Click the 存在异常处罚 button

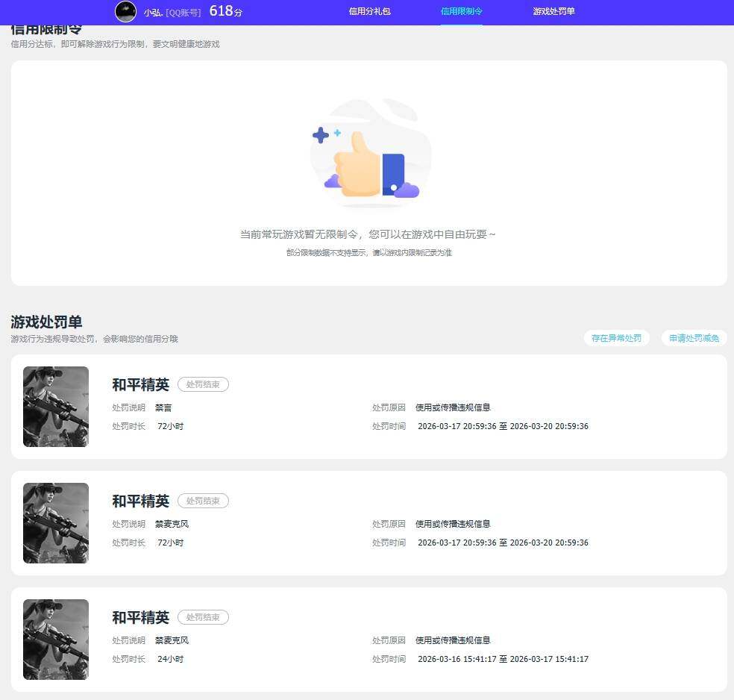(x=616, y=338)
